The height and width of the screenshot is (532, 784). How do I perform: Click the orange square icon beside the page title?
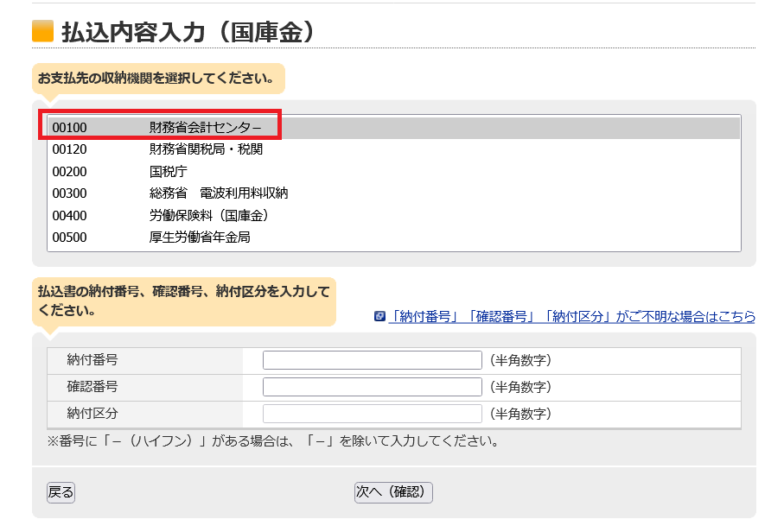[43, 32]
